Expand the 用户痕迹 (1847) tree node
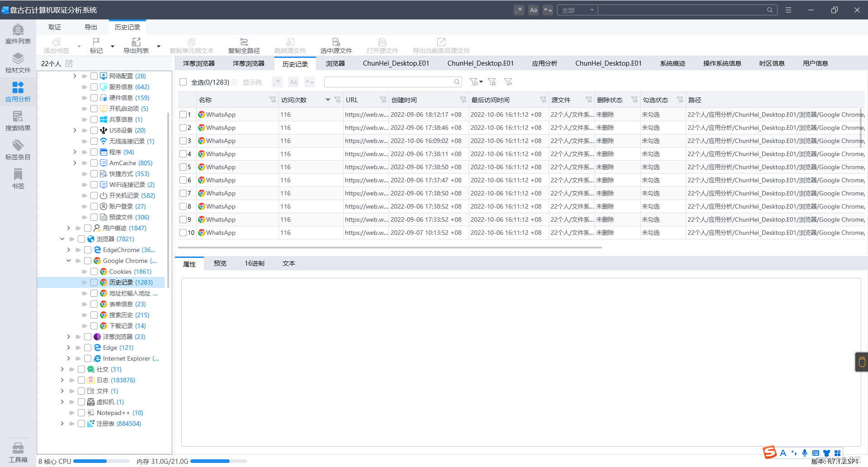The image size is (868, 467). point(69,228)
